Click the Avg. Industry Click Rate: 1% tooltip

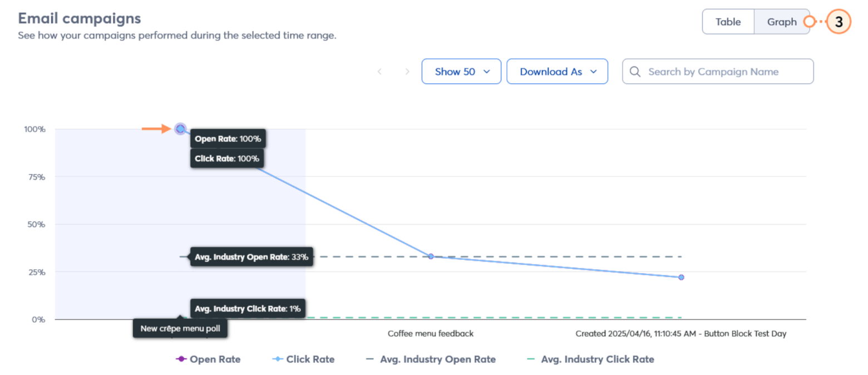click(248, 308)
